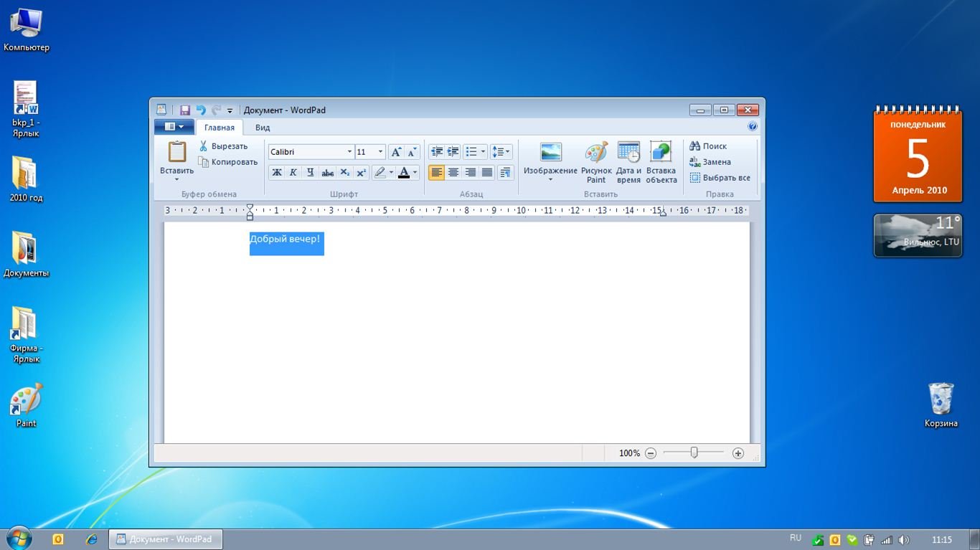Screen dimensions: 980x550
Task: Switch to the Вид tab
Action: point(263,128)
